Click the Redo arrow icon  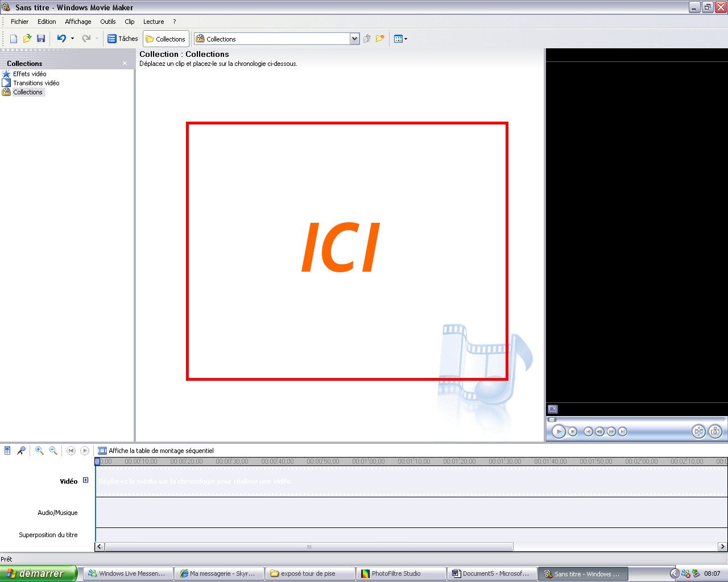tap(86, 39)
